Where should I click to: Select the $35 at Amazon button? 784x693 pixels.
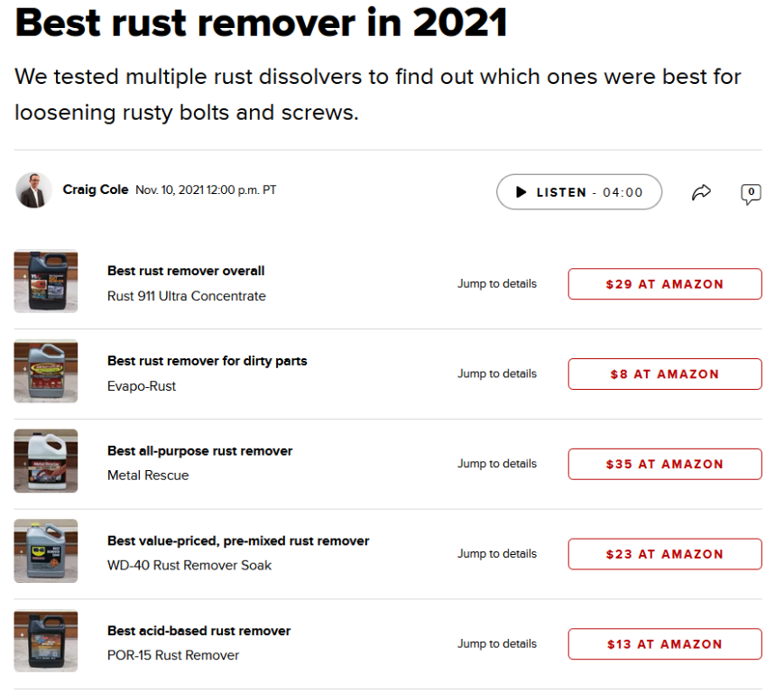coord(664,465)
